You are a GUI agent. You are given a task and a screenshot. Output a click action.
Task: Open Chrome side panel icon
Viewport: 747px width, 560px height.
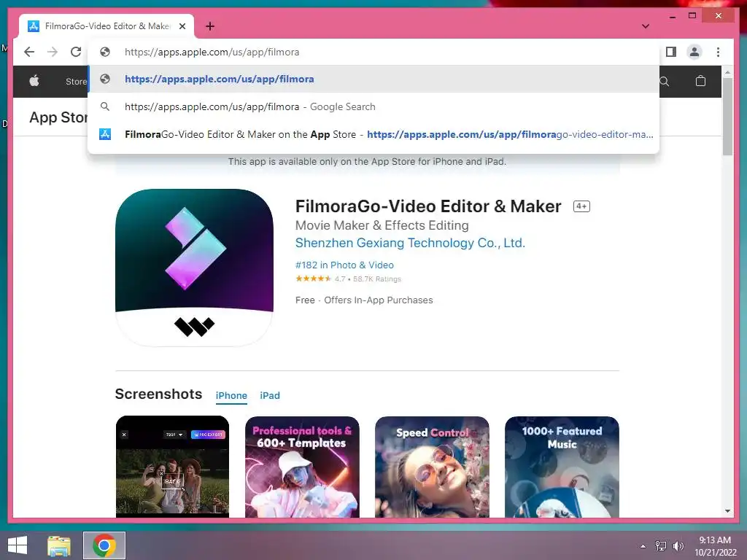tap(671, 52)
